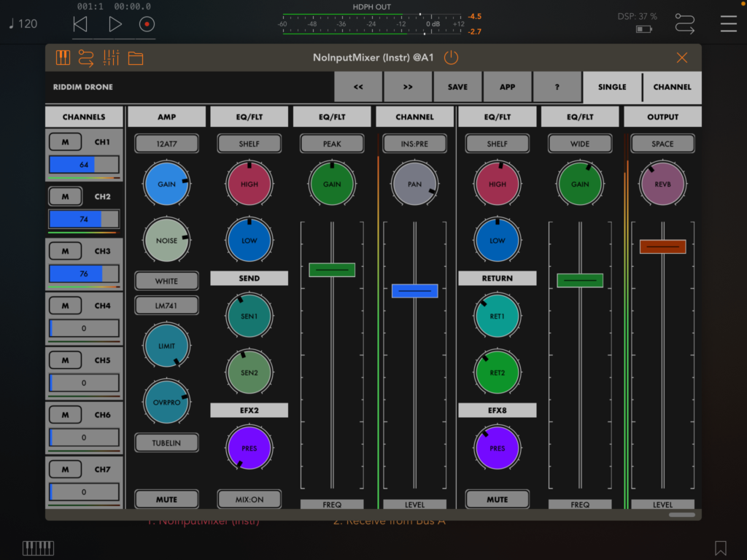Click the green WIDE FREQ fader handle
The width and height of the screenshot is (747, 560).
[580, 281]
